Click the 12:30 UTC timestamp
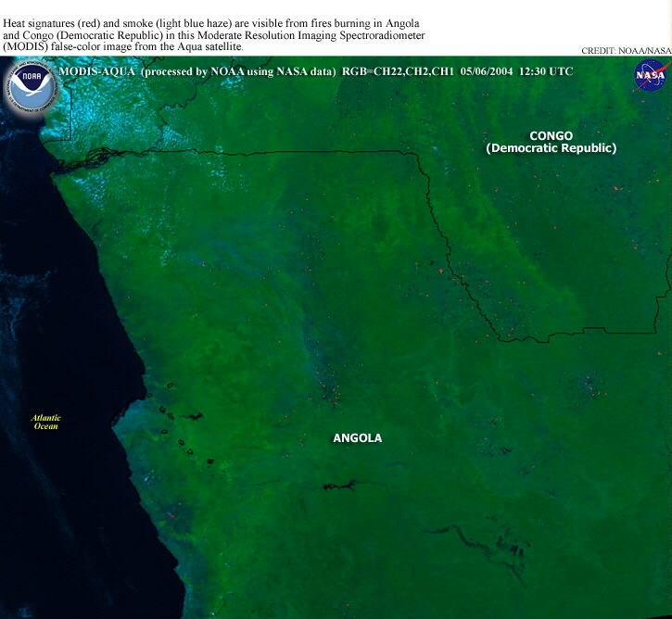672x619 pixels. point(546,71)
